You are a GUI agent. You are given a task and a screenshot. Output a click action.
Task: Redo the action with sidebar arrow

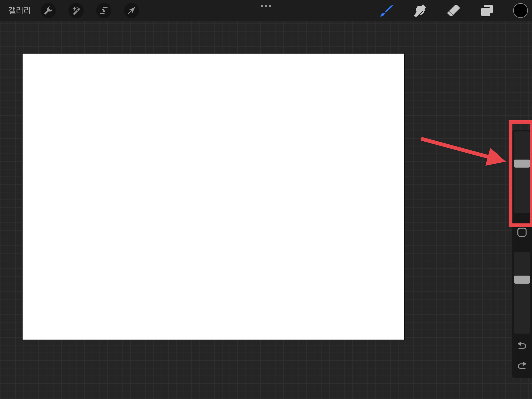coord(522,366)
